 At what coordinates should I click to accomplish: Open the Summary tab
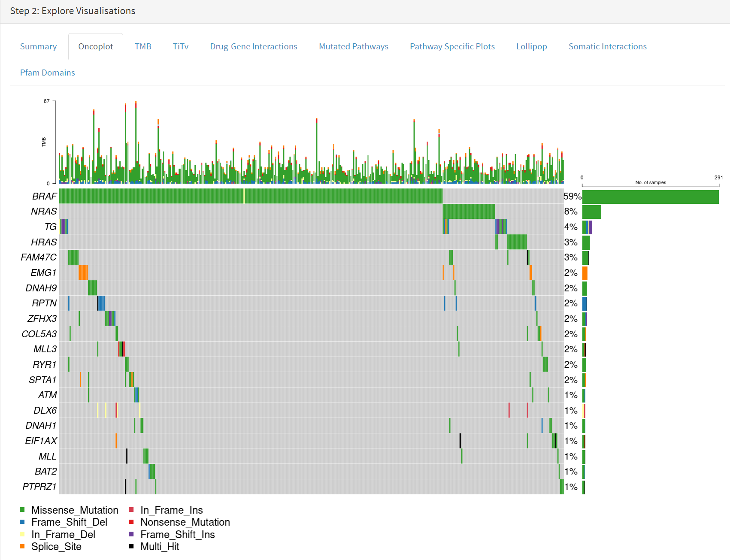(38, 46)
